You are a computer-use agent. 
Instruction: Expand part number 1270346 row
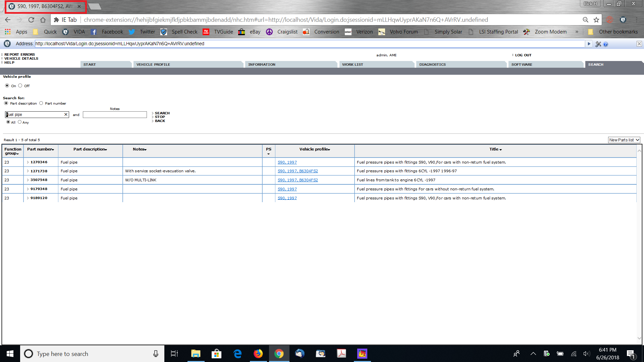click(28, 162)
